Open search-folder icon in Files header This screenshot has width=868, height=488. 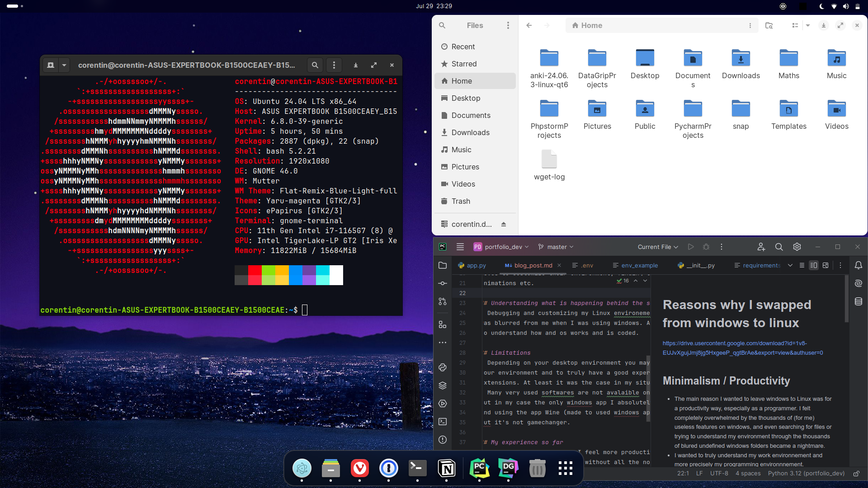(769, 25)
